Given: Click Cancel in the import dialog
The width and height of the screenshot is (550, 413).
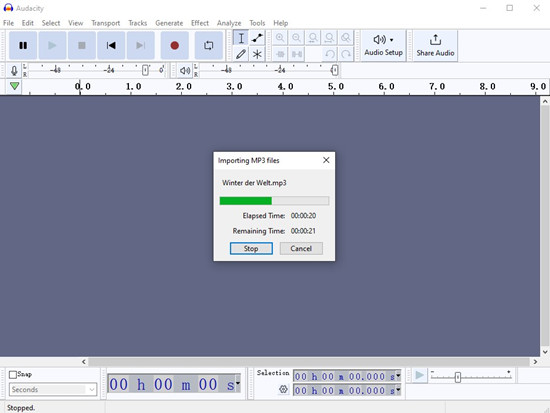Looking at the screenshot, I should (301, 248).
